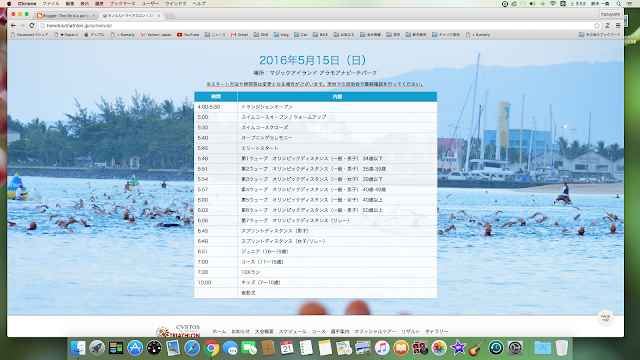Open yellow Notes app in dock
This screenshot has height=360, width=640.
click(x=325, y=348)
